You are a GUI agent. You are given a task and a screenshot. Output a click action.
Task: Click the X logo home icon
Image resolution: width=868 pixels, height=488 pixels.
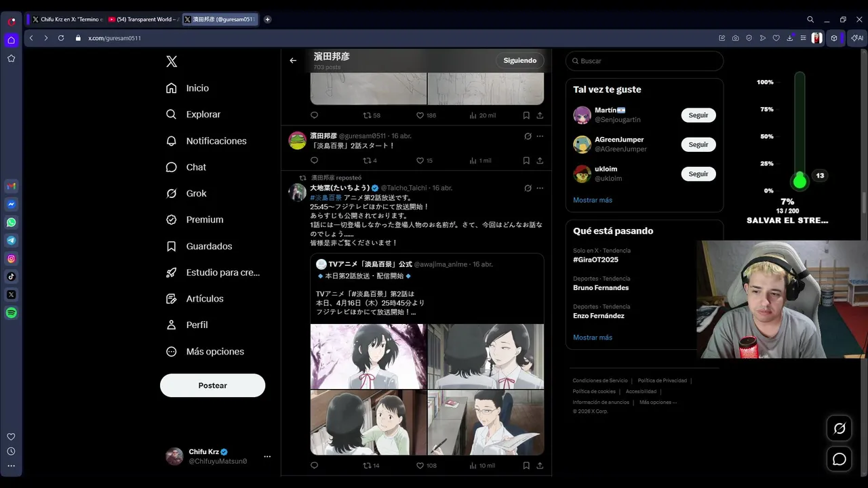172,62
